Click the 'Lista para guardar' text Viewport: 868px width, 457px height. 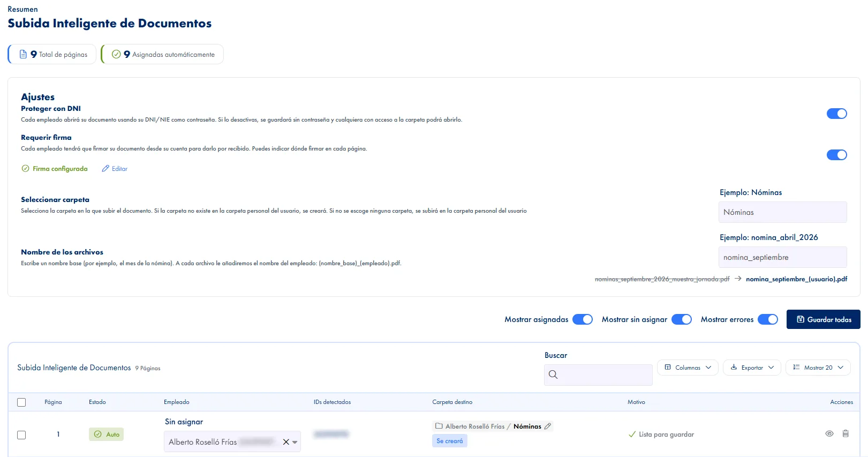tap(666, 434)
